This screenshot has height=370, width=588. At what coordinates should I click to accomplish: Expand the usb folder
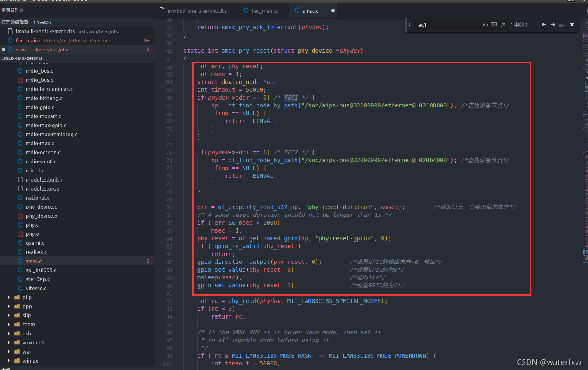(77, 333)
